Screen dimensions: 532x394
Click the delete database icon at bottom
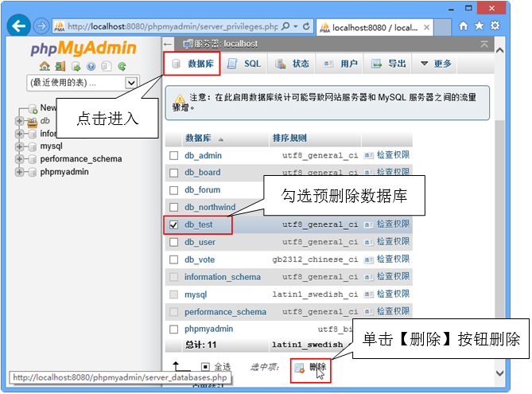click(299, 368)
